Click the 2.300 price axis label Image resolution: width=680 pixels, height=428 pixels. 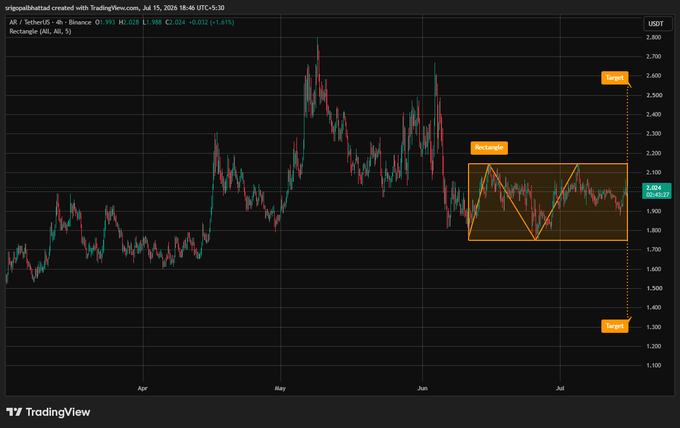coord(654,134)
